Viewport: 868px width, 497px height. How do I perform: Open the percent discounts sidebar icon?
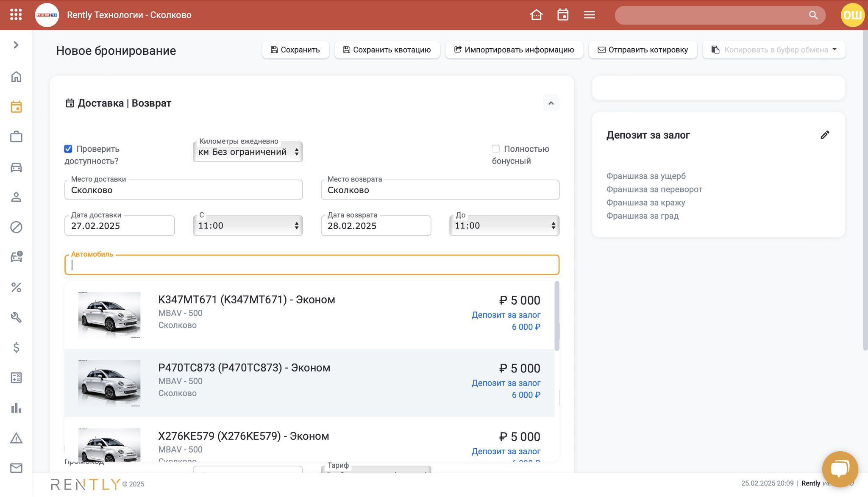(x=16, y=287)
